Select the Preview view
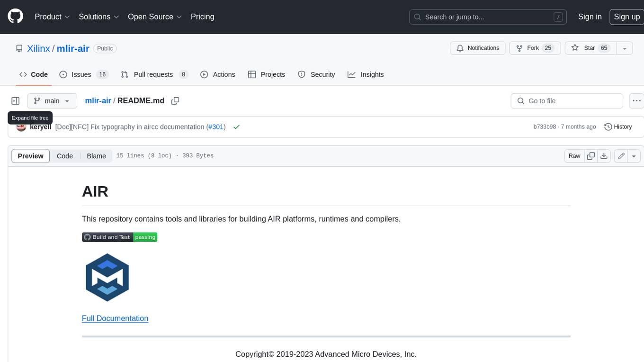Screen dimensions: 644x362 click(30, 156)
